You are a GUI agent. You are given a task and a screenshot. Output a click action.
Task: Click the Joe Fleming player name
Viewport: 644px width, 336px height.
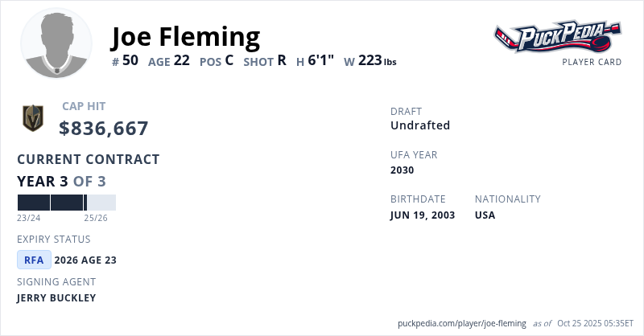[185, 36]
